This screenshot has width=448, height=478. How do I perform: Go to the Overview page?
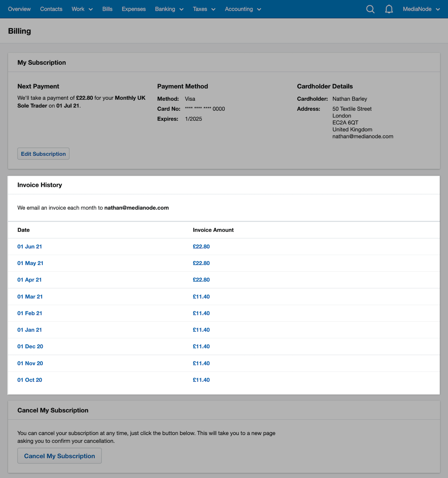click(19, 9)
